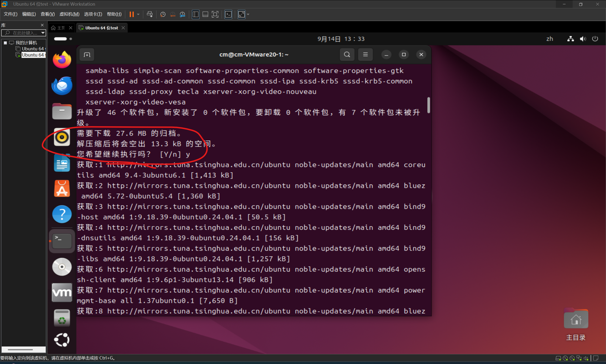Take a snapshot of the virtual machine
Viewport: 606px width, 364px height.
click(x=162, y=14)
